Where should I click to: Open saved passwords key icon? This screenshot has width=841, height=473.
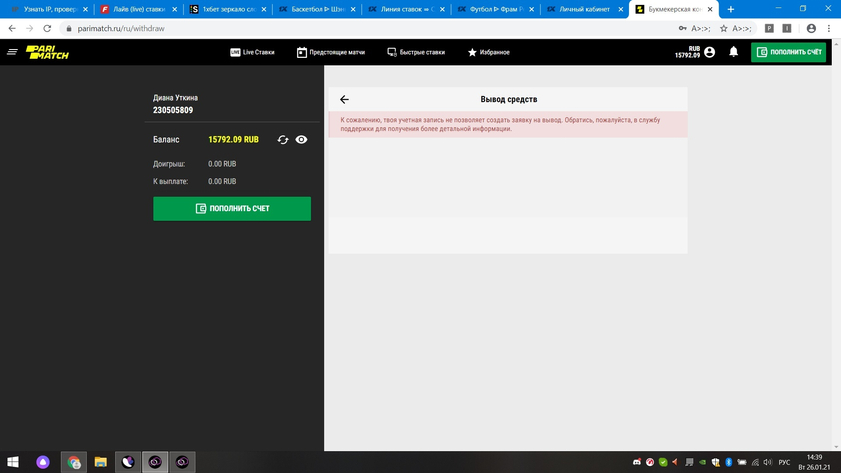(682, 28)
